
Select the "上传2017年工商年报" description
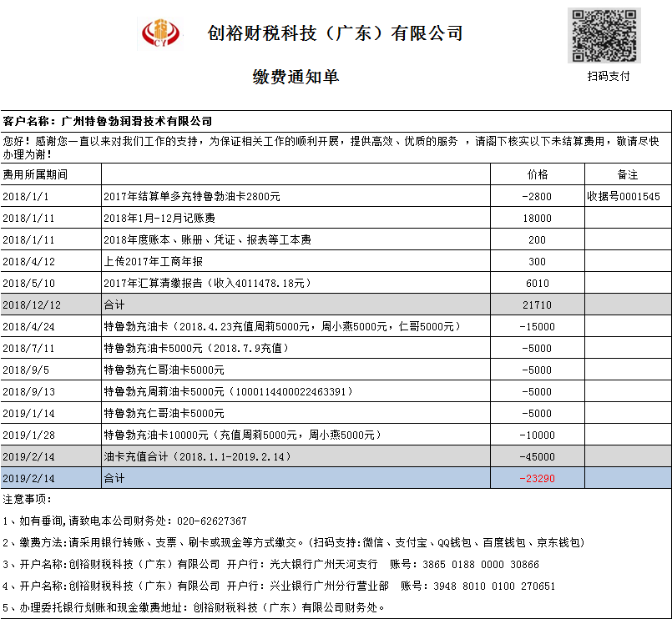pyautogui.click(x=154, y=262)
